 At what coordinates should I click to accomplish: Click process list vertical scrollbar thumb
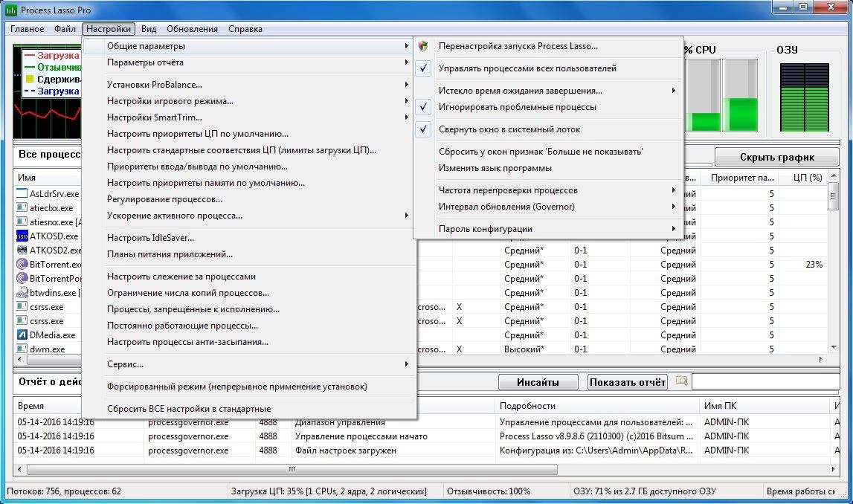[x=833, y=197]
